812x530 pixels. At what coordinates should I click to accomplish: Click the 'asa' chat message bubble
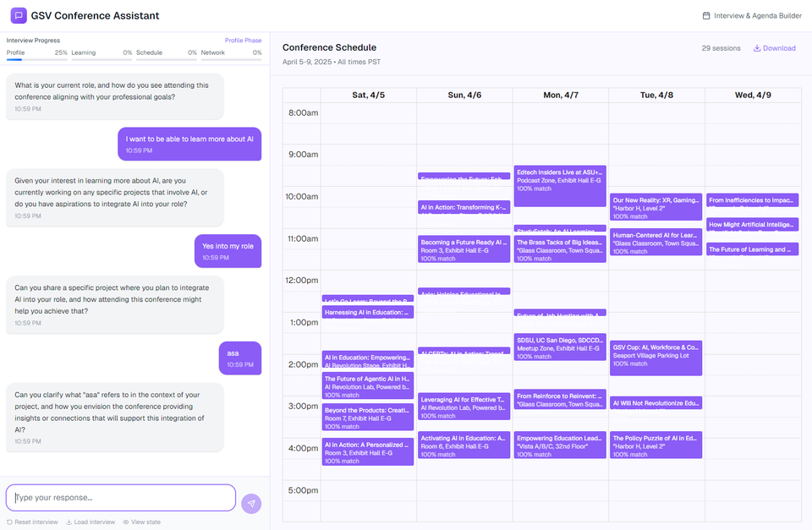pos(240,358)
